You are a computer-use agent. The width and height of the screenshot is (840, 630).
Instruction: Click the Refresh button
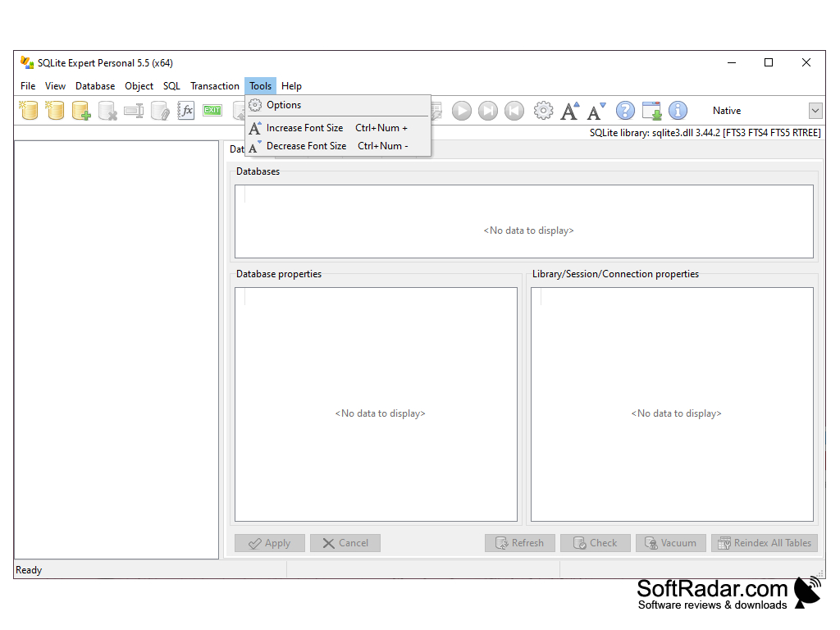[519, 543]
